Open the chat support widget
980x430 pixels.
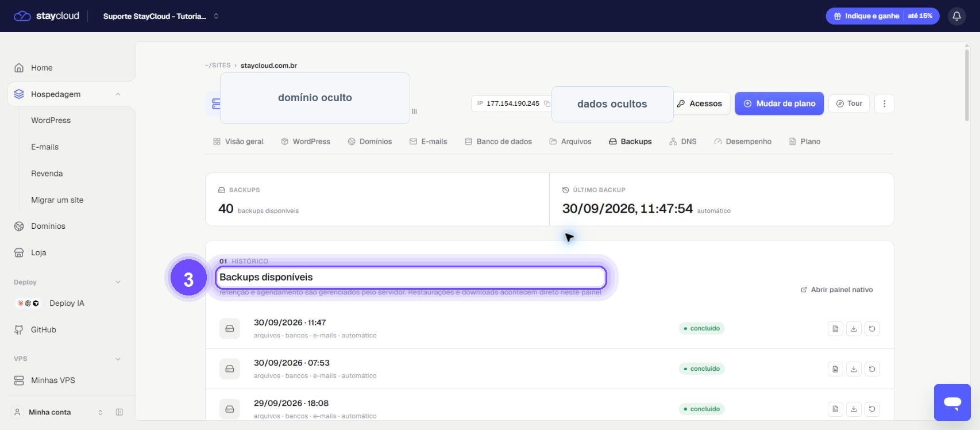point(952,402)
